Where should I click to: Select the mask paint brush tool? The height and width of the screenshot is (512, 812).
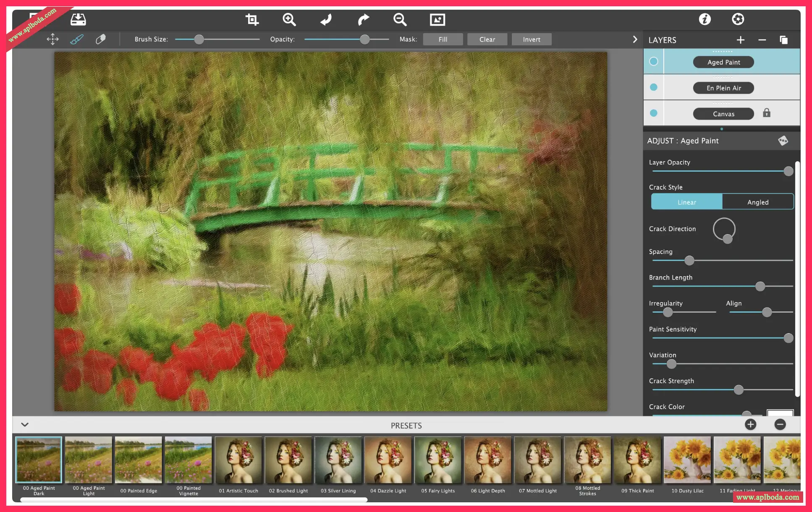coord(76,39)
